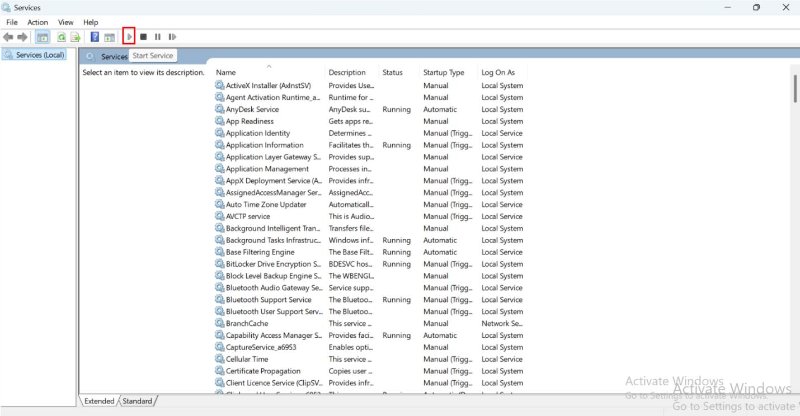Click the gear icon beside BranchCache
The width and height of the screenshot is (800, 416).
tap(219, 323)
